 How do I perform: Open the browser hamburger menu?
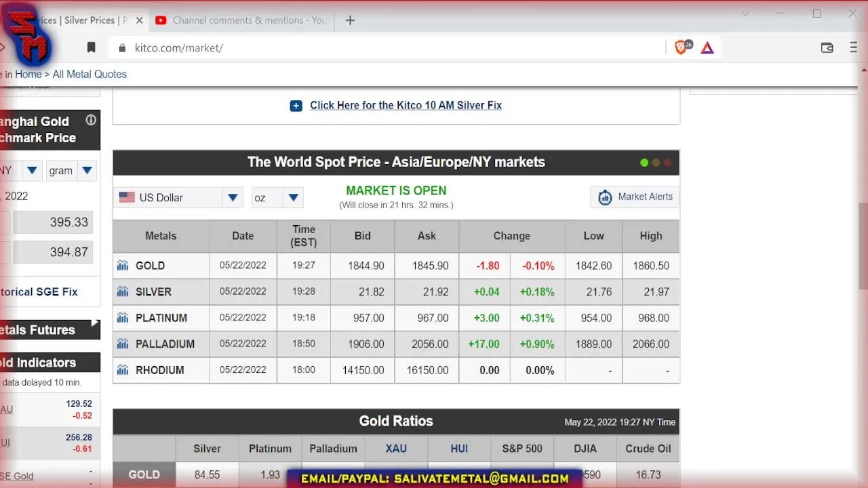coord(854,47)
